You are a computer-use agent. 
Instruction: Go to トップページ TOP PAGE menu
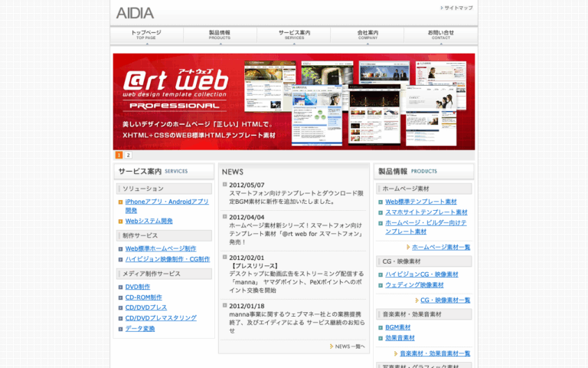point(146,35)
